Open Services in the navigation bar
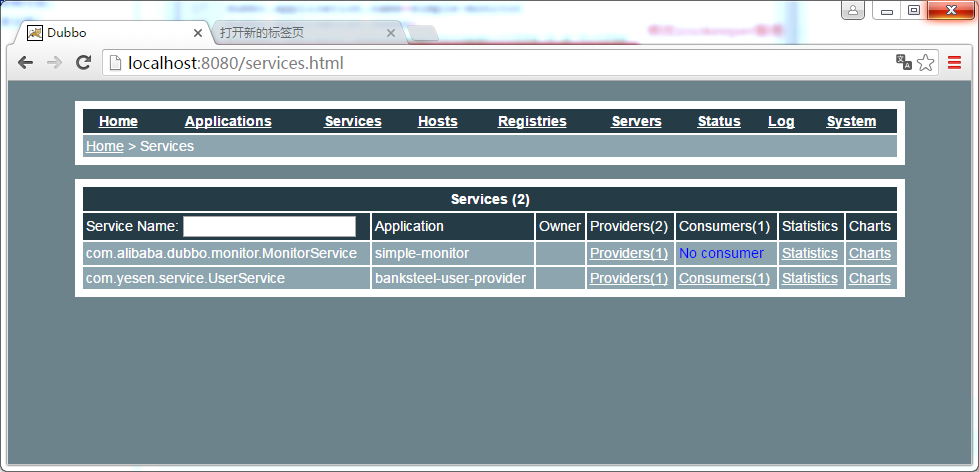Viewport: 979px width, 472px height. click(x=353, y=121)
